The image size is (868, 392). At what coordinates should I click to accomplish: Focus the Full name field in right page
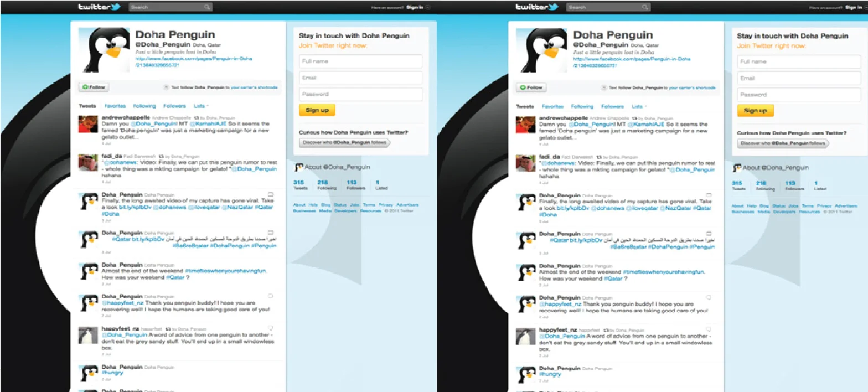click(799, 61)
